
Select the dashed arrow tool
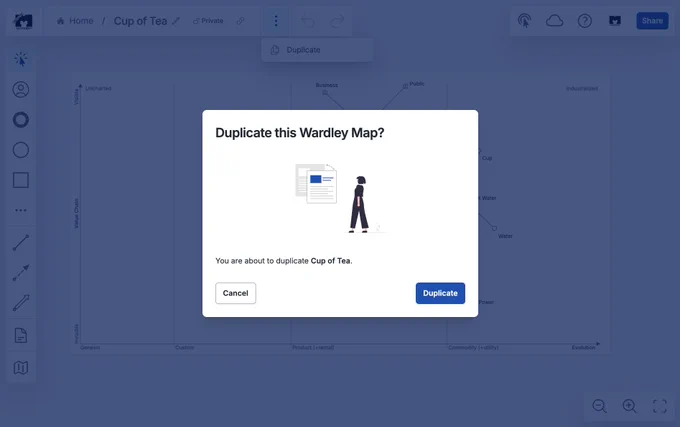[x=21, y=273]
